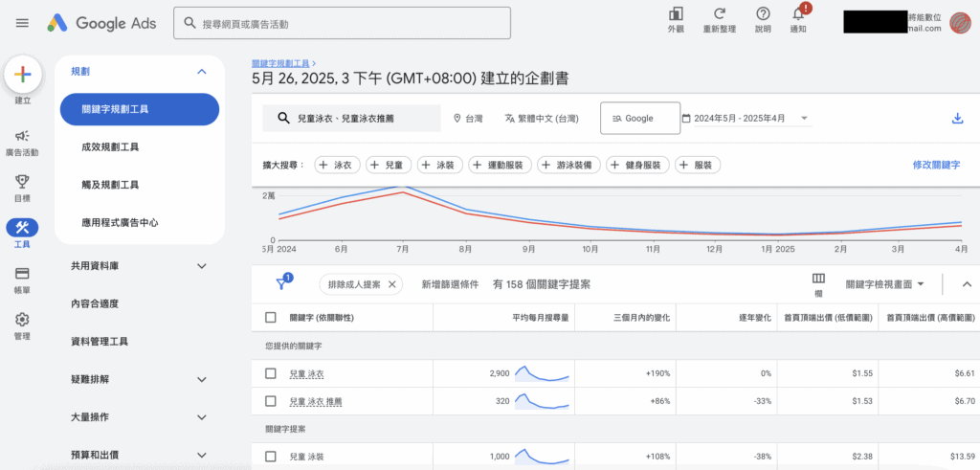Check the 兒童 泳衣 row checkbox

271,373
